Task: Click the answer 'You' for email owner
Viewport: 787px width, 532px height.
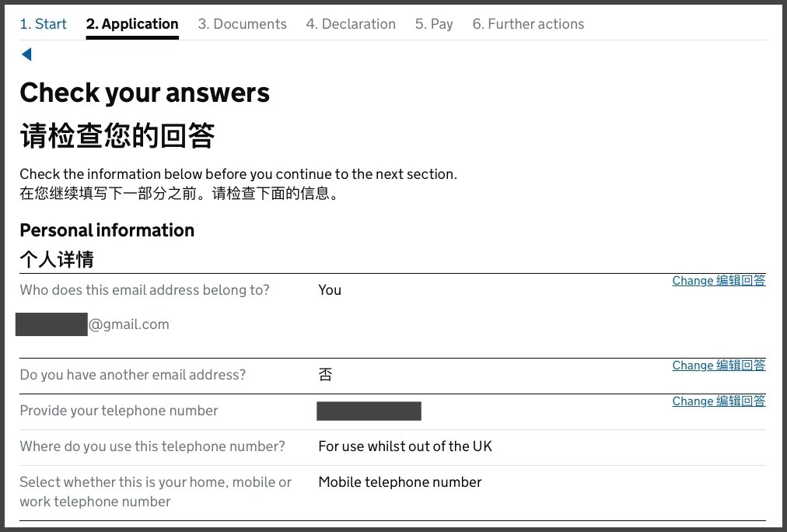Action: (330, 290)
